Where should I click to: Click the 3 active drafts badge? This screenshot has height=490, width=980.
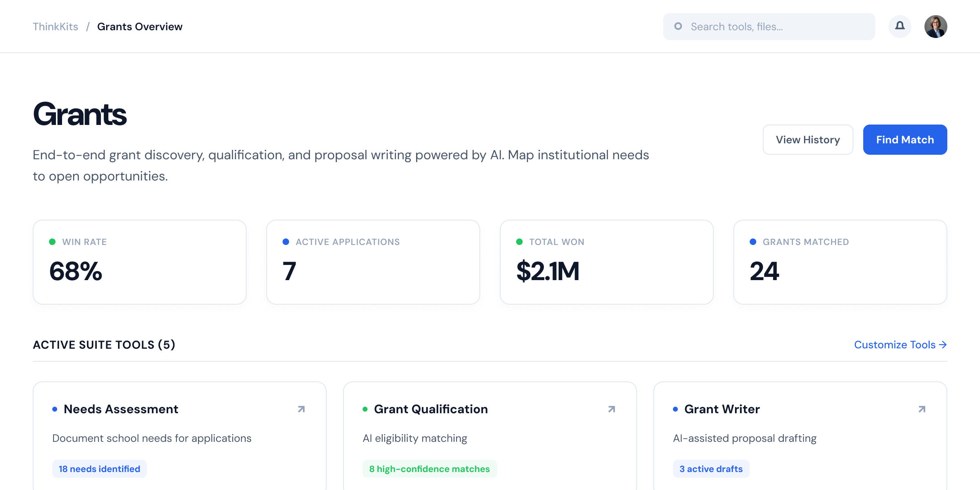pos(711,469)
